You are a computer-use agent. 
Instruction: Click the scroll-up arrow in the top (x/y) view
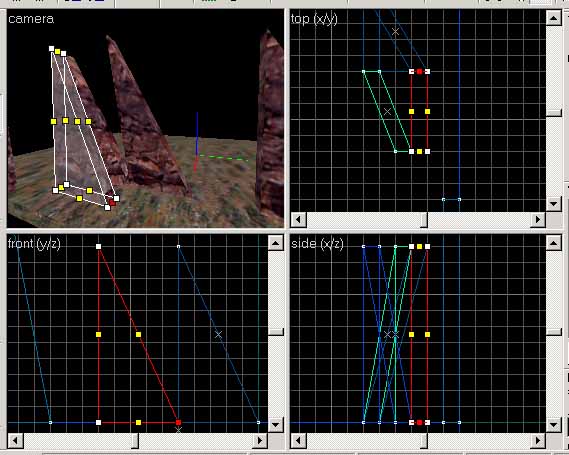pos(554,18)
